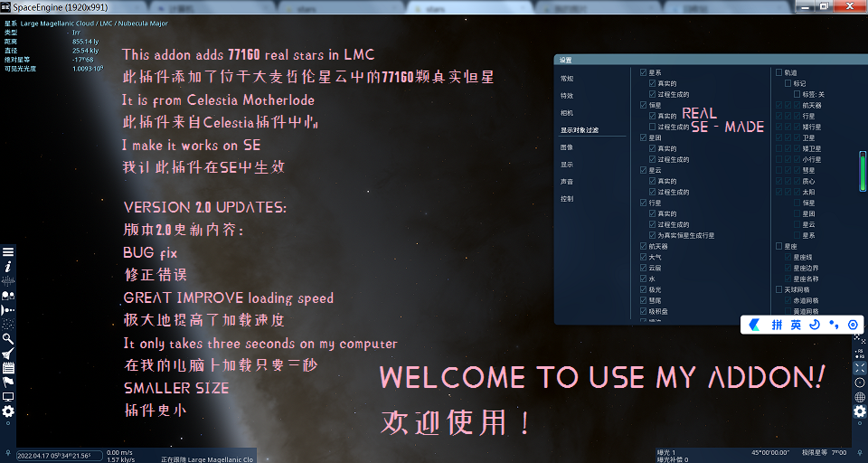Toggle 真实的 checkbox under 行星
Image resolution: width=868 pixels, height=463 pixels.
(653, 213)
